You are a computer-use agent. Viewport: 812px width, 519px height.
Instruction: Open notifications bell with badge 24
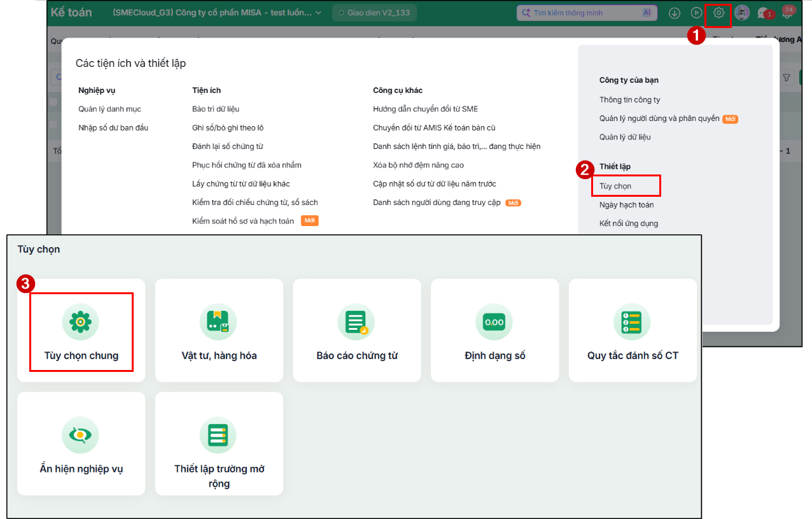click(x=788, y=12)
